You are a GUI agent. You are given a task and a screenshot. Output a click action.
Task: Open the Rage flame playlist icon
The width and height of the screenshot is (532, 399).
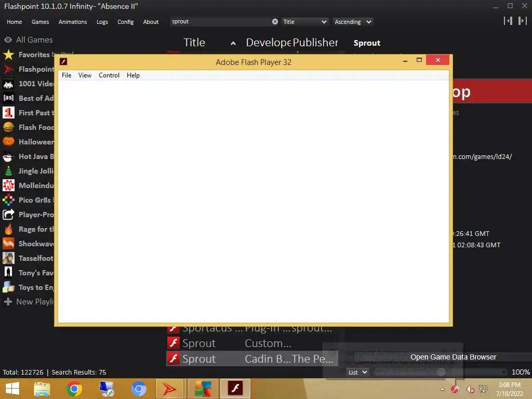(8, 229)
